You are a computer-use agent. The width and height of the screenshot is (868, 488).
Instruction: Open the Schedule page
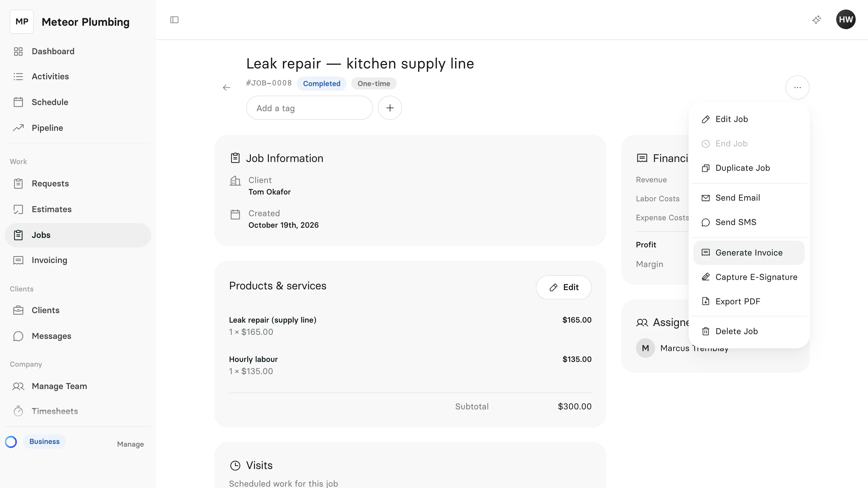[78, 102]
